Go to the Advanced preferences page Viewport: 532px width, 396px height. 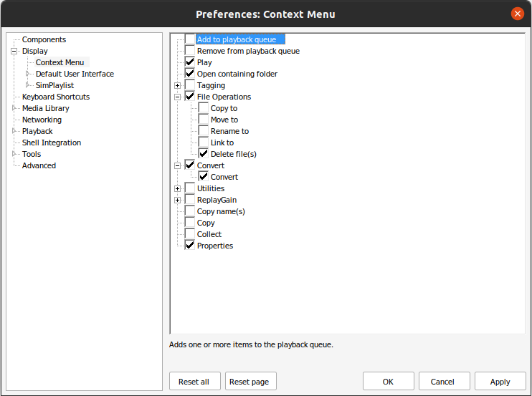click(39, 165)
